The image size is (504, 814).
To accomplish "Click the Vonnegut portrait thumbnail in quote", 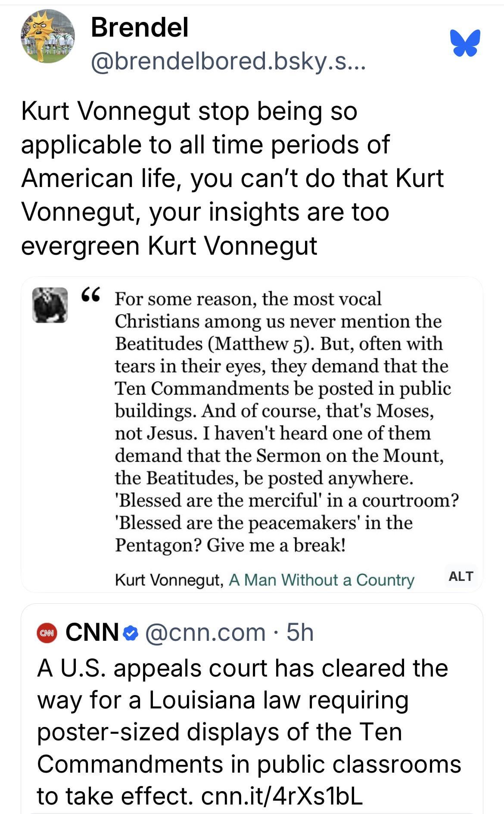I will pyautogui.click(x=50, y=305).
